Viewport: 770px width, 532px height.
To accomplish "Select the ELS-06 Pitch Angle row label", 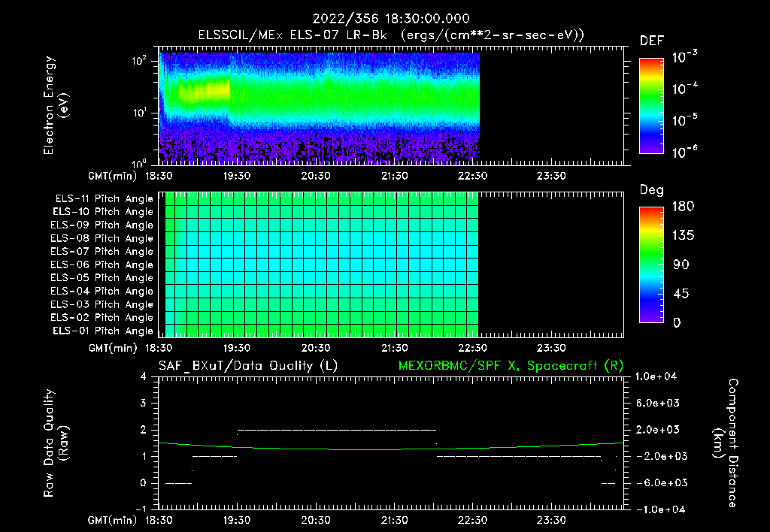I will coord(102,264).
